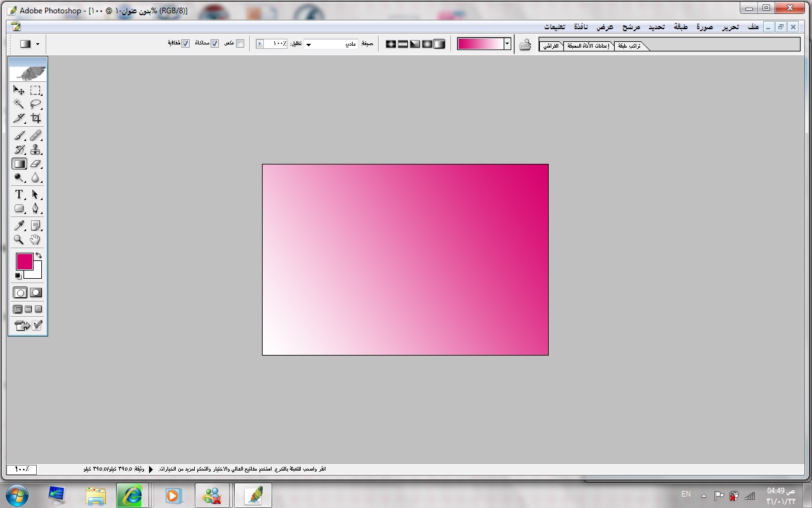812x508 pixels.
Task: Open the مرشح (Filter) menu
Action: (x=631, y=27)
